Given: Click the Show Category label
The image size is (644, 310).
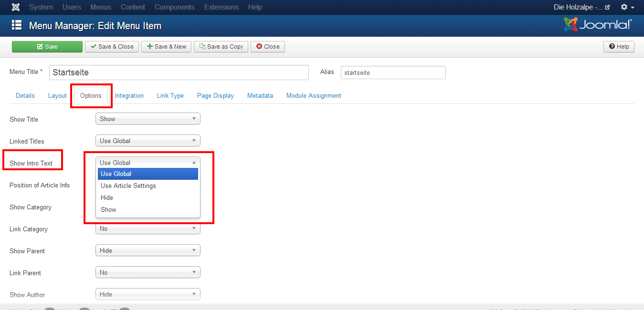Looking at the screenshot, I should point(31,207).
